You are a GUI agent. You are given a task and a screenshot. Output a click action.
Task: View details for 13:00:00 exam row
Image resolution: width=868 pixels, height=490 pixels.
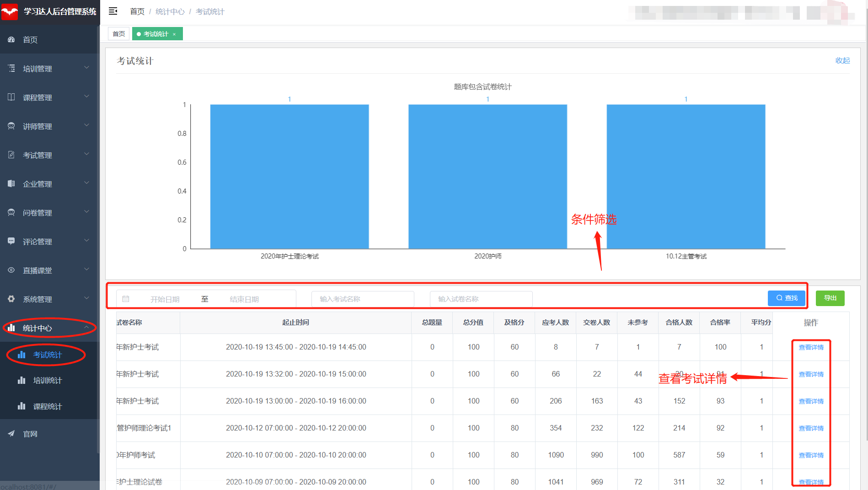pyautogui.click(x=811, y=401)
